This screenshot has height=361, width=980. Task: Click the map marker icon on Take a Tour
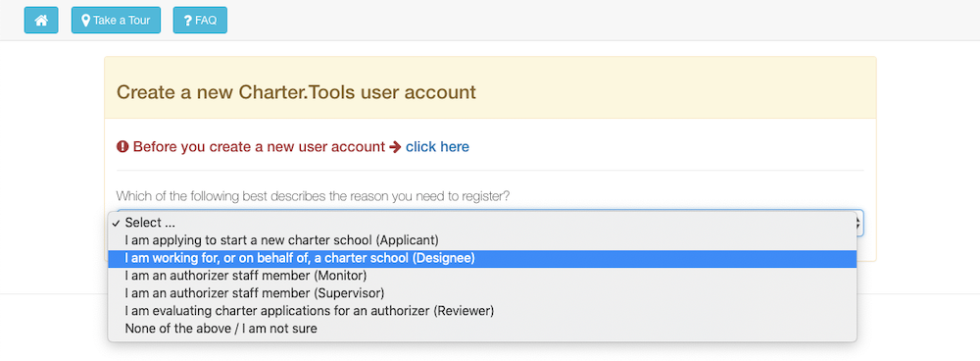[x=85, y=20]
